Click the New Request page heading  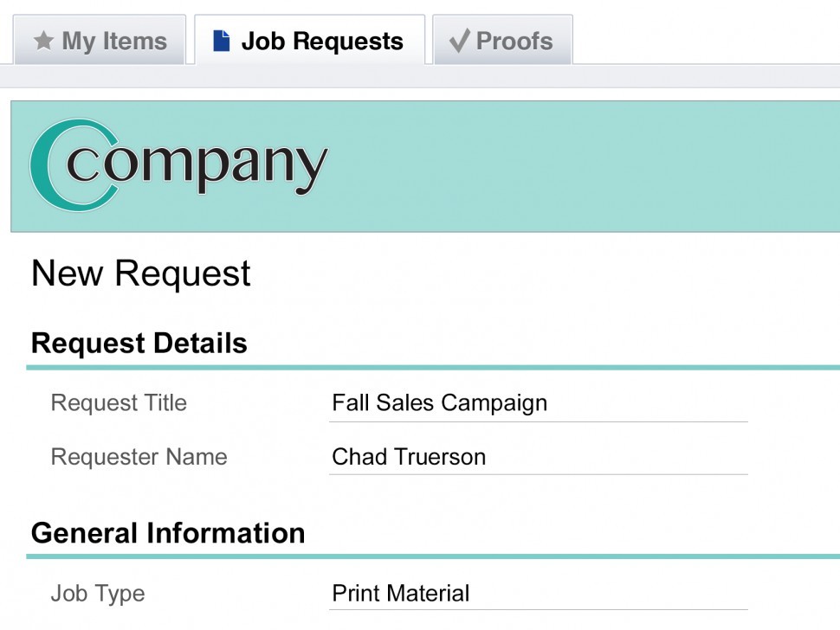140,273
